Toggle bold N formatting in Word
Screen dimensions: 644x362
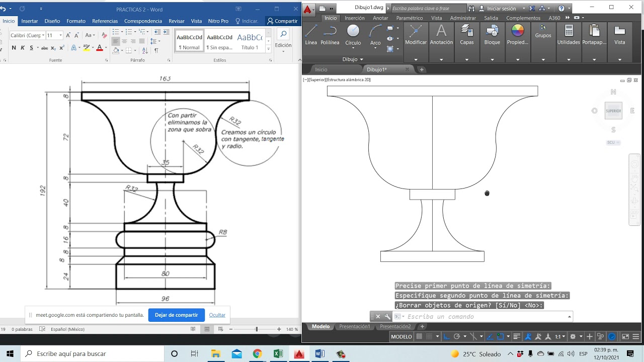pyautogui.click(x=14, y=48)
